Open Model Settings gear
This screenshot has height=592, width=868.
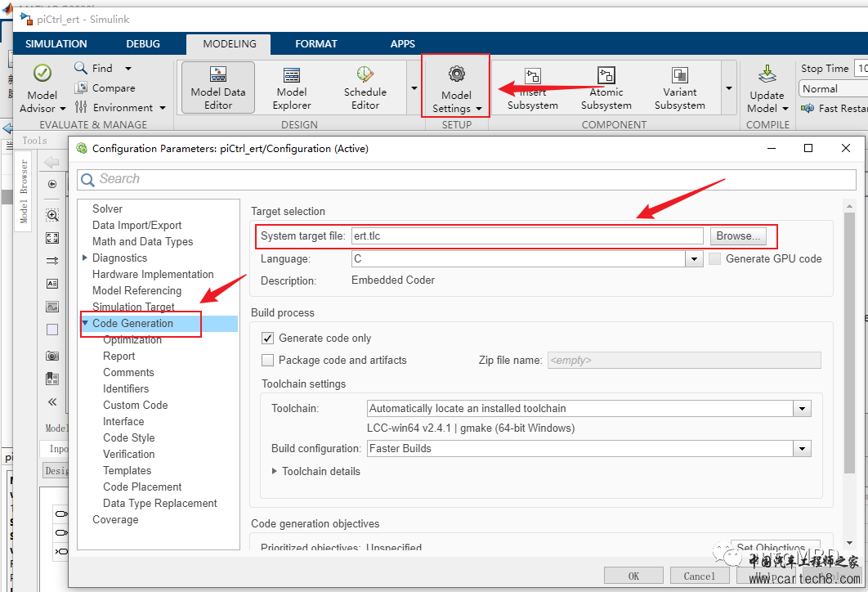[456, 73]
